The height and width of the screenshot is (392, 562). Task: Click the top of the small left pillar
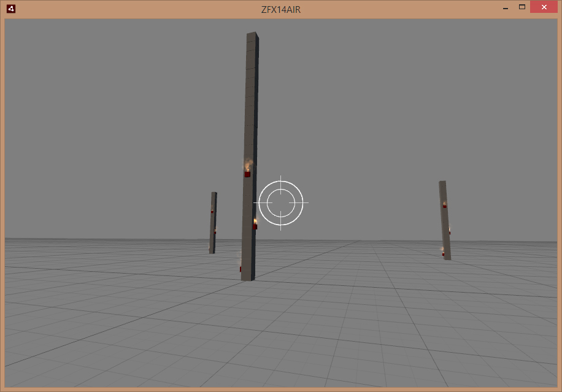point(214,196)
